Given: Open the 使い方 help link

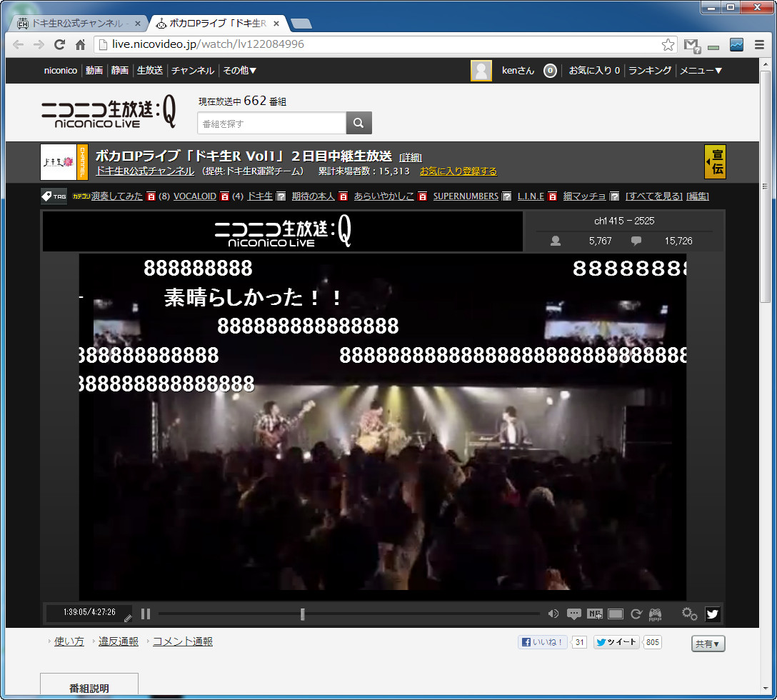Looking at the screenshot, I should [x=69, y=641].
